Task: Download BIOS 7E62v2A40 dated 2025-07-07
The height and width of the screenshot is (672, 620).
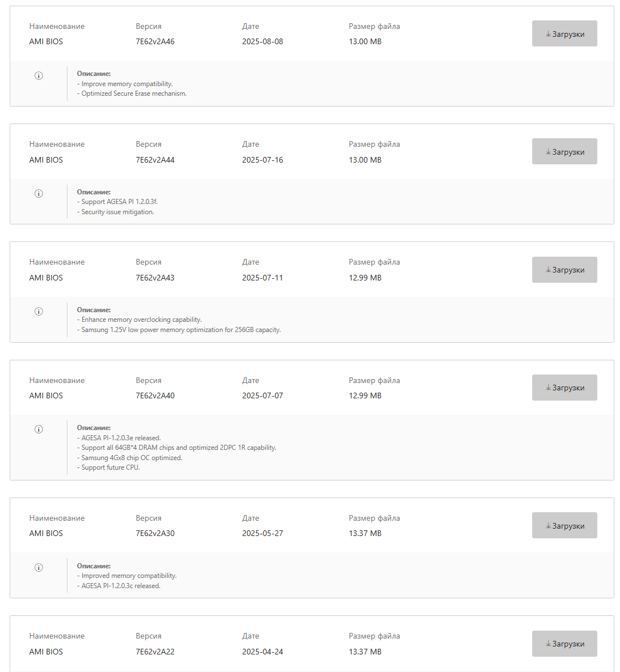Action: pos(564,388)
